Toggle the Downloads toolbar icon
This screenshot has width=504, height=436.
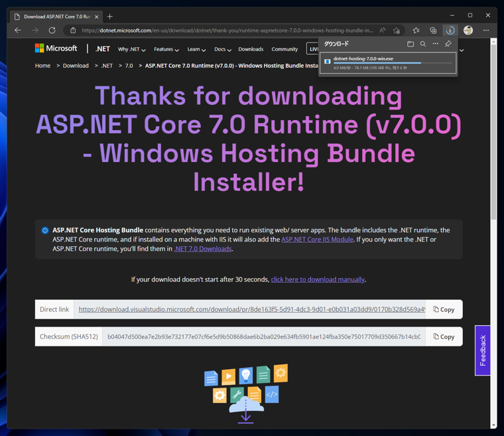(450, 31)
